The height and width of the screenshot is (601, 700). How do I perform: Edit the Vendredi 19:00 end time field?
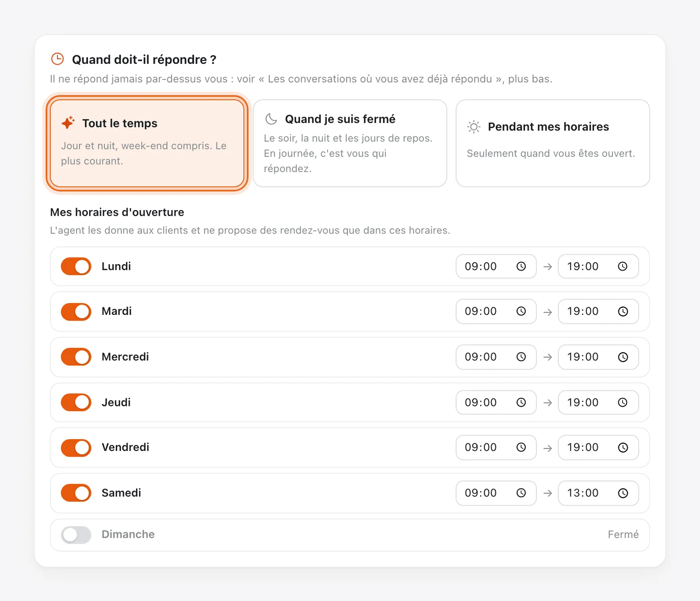598,447
